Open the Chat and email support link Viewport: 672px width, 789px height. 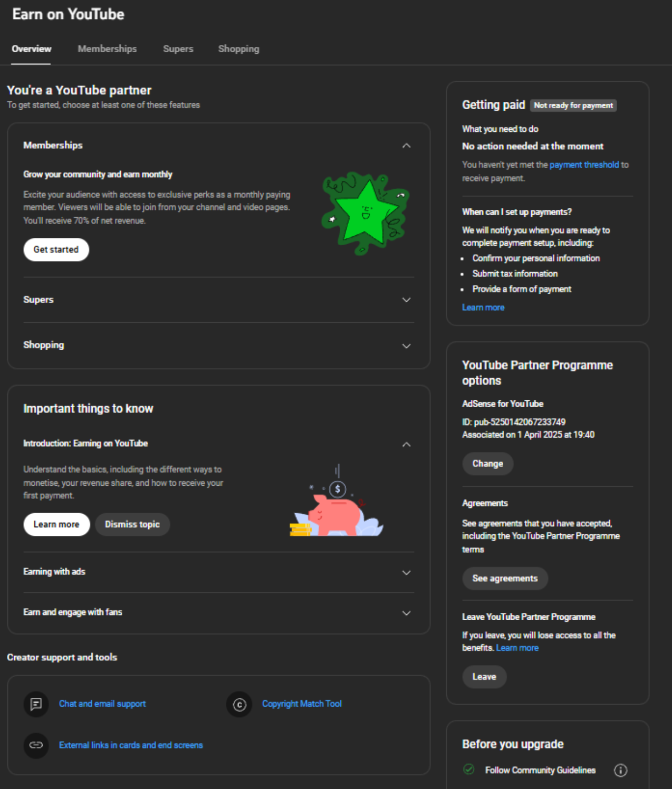coord(102,704)
